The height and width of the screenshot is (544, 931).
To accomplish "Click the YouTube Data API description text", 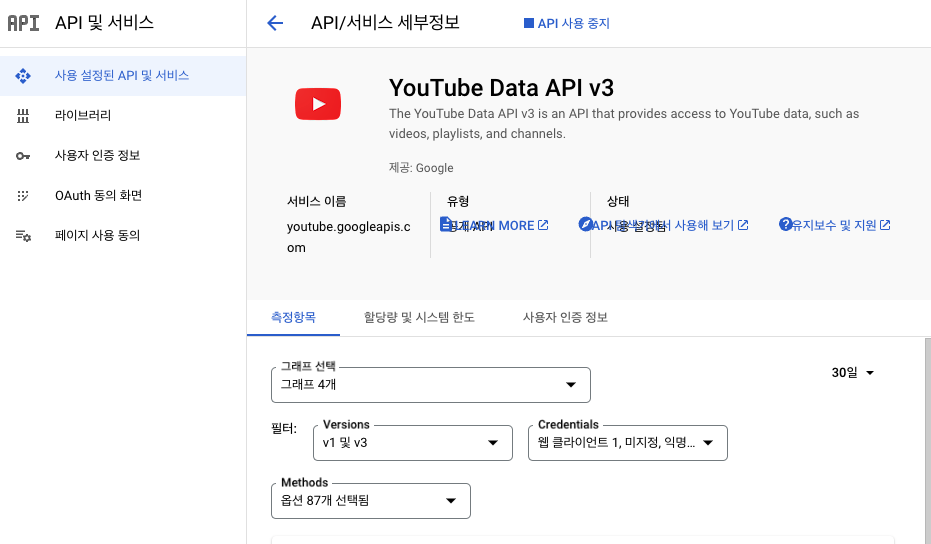I will pos(624,124).
